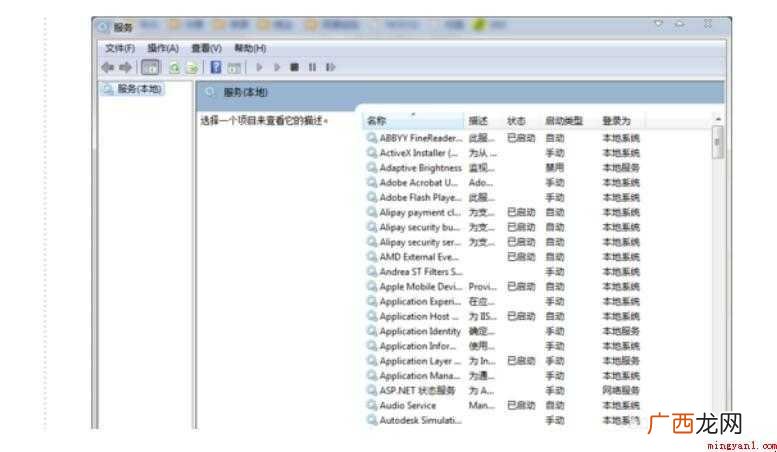Open the 操作(A) menu

[x=163, y=48]
